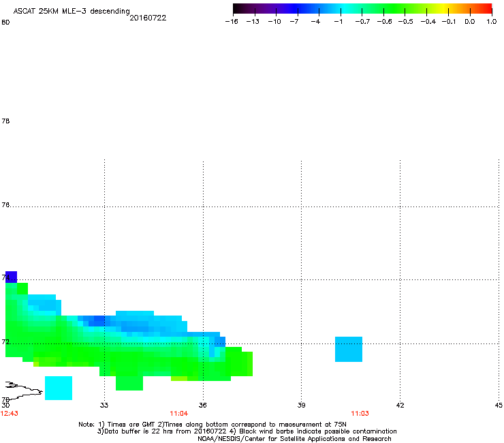Click the isolated light-blue data square near 72N
This screenshot has width=504, height=443.
[349, 350]
